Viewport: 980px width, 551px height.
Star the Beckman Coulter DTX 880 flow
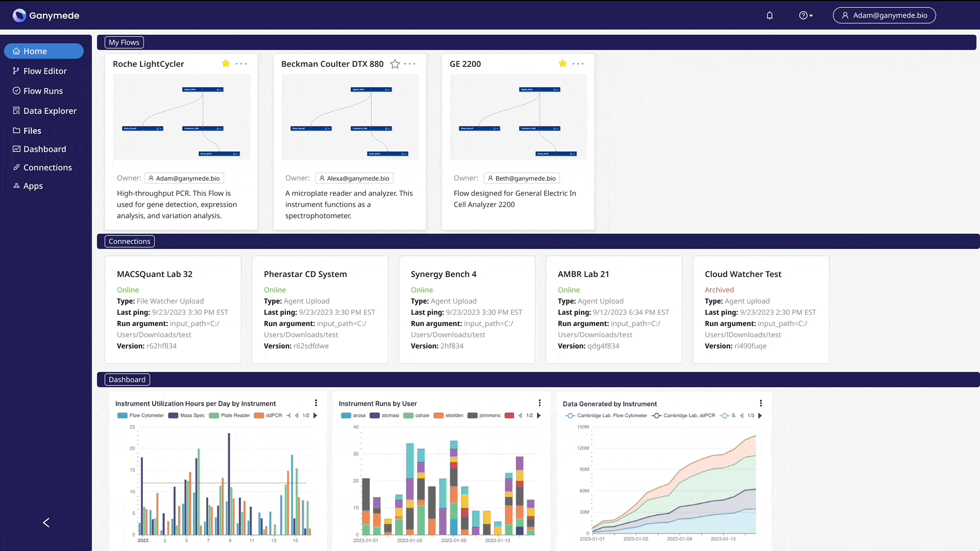click(x=395, y=64)
